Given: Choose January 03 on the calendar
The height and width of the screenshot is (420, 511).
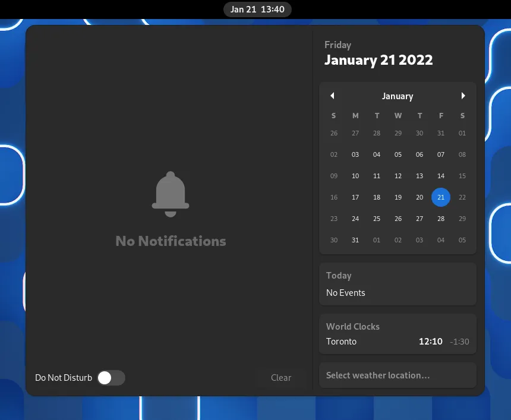Looking at the screenshot, I should pyautogui.click(x=355, y=154).
